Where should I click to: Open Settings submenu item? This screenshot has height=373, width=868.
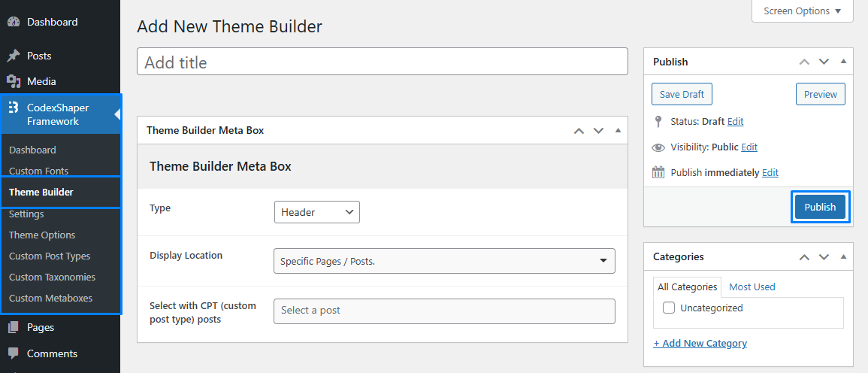[x=26, y=214]
